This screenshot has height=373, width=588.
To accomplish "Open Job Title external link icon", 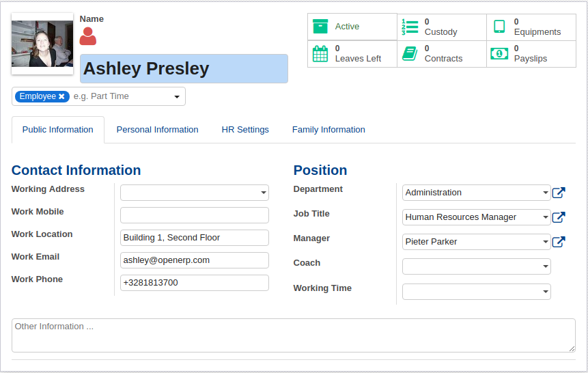I will (559, 217).
